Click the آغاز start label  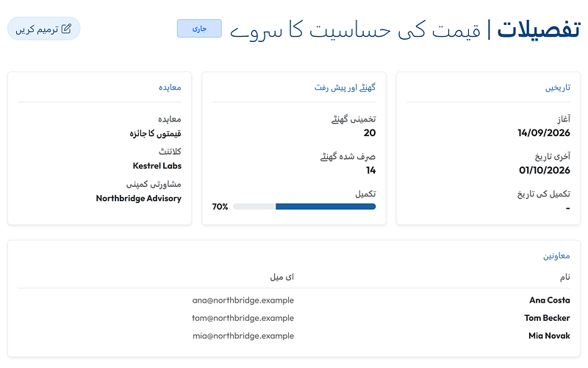pyautogui.click(x=564, y=119)
